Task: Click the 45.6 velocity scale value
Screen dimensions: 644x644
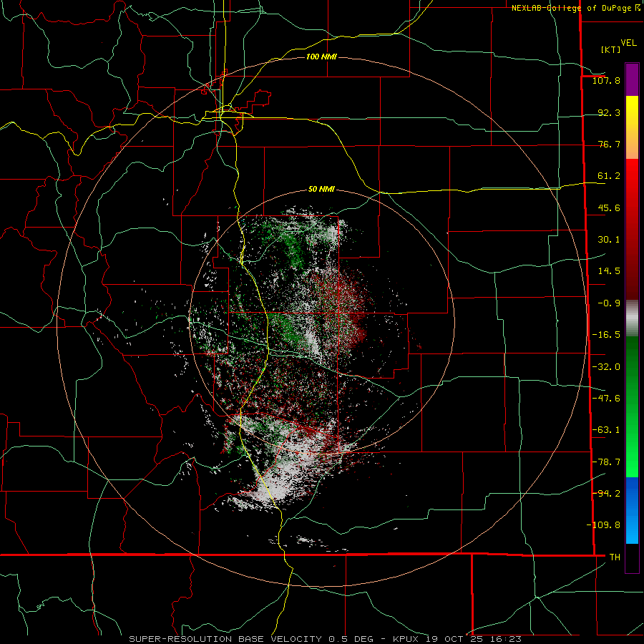Action: (609, 208)
